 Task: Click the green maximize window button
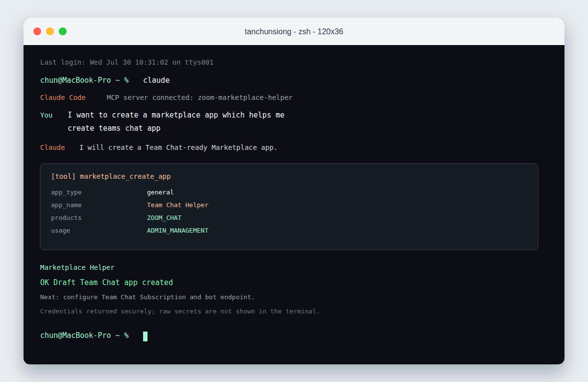63,31
